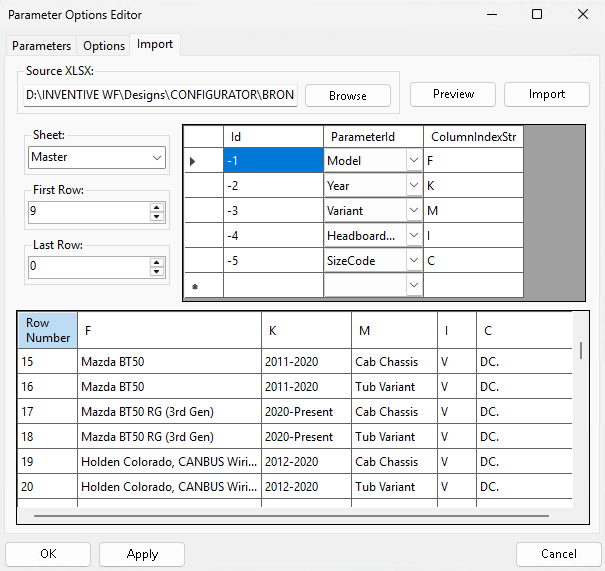Click the ColumnIndexStr column header
Screen dimensions: 605x571
pos(473,137)
